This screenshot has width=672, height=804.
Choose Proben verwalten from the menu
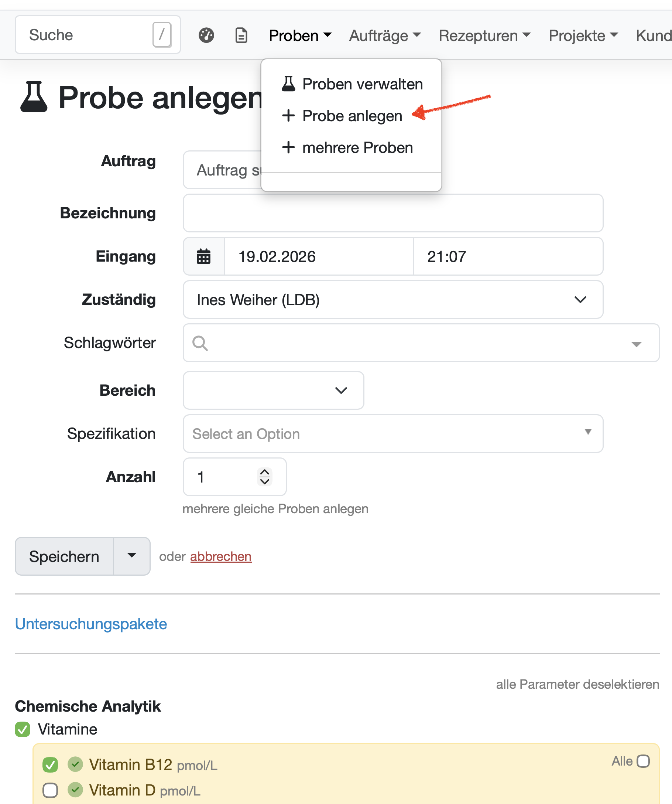(x=362, y=84)
